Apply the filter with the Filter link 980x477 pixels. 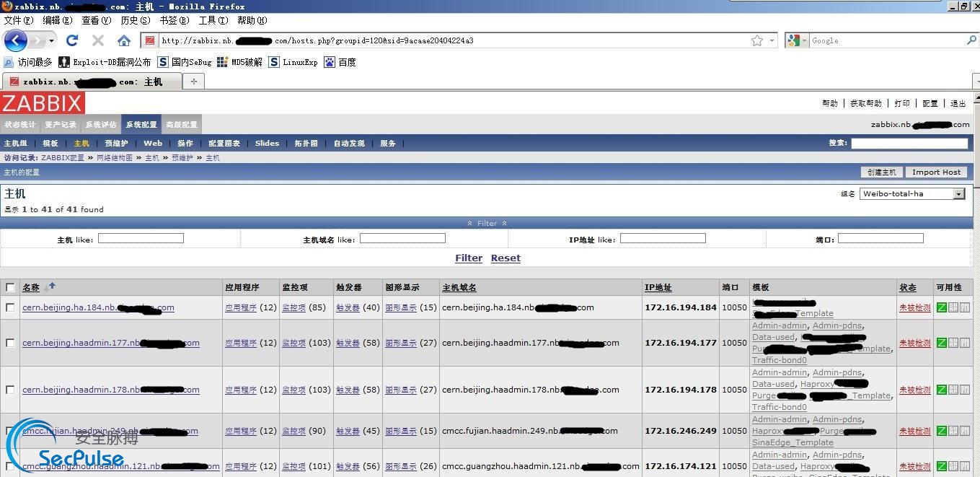click(469, 258)
